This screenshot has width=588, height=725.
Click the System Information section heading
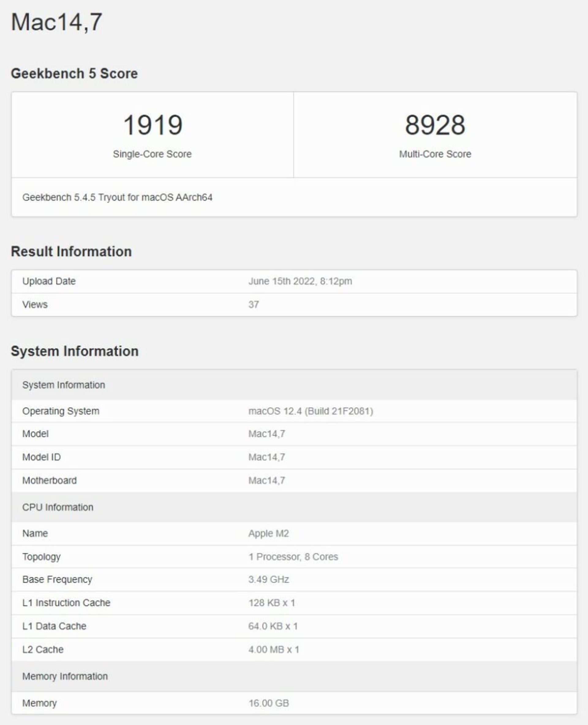click(x=74, y=351)
